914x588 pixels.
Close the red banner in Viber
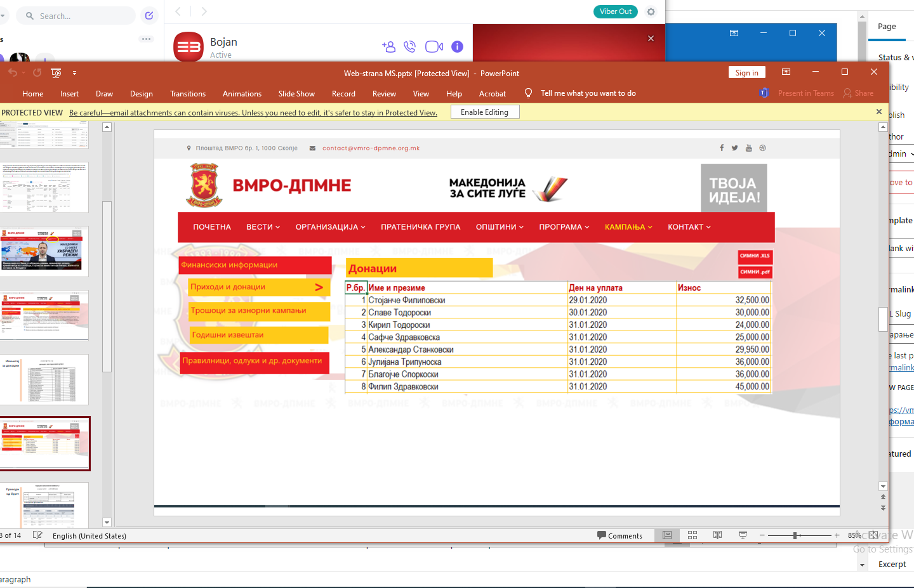pos(651,39)
